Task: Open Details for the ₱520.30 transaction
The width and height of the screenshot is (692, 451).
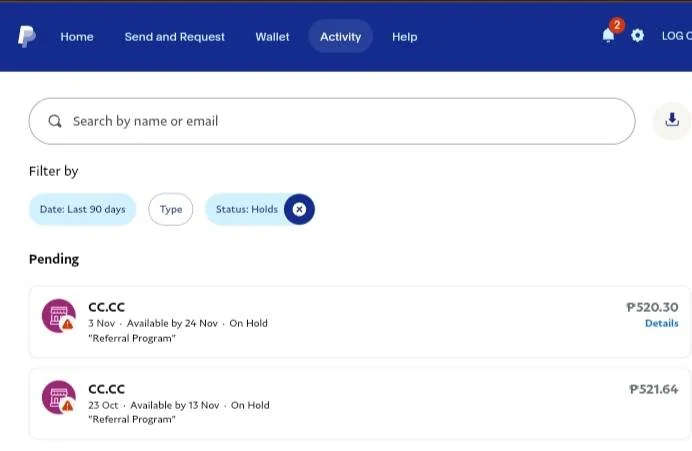Action: pos(662,323)
